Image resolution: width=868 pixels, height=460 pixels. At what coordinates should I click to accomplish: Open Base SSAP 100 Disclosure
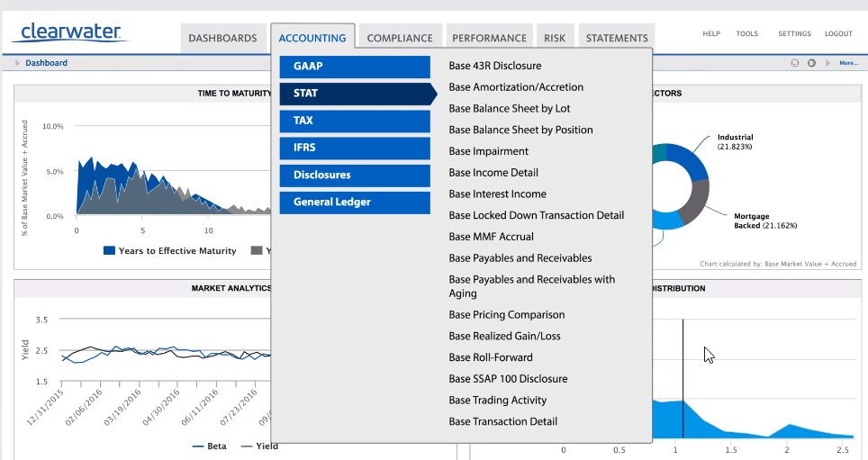[508, 379]
